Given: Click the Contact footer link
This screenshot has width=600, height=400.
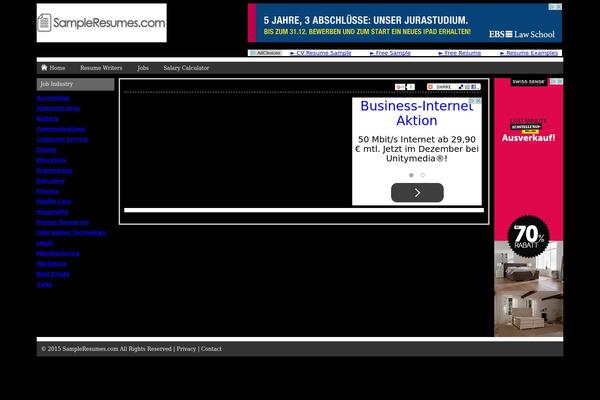Looking at the screenshot, I should pos(211,349).
